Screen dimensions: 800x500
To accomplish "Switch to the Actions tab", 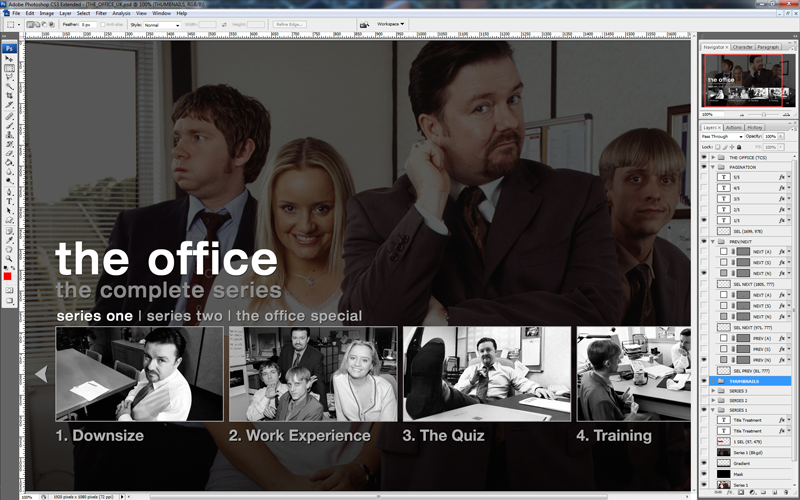I will click(734, 127).
